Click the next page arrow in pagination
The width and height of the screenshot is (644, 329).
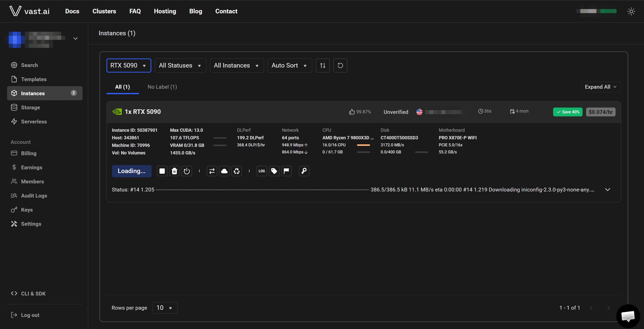[x=608, y=308]
